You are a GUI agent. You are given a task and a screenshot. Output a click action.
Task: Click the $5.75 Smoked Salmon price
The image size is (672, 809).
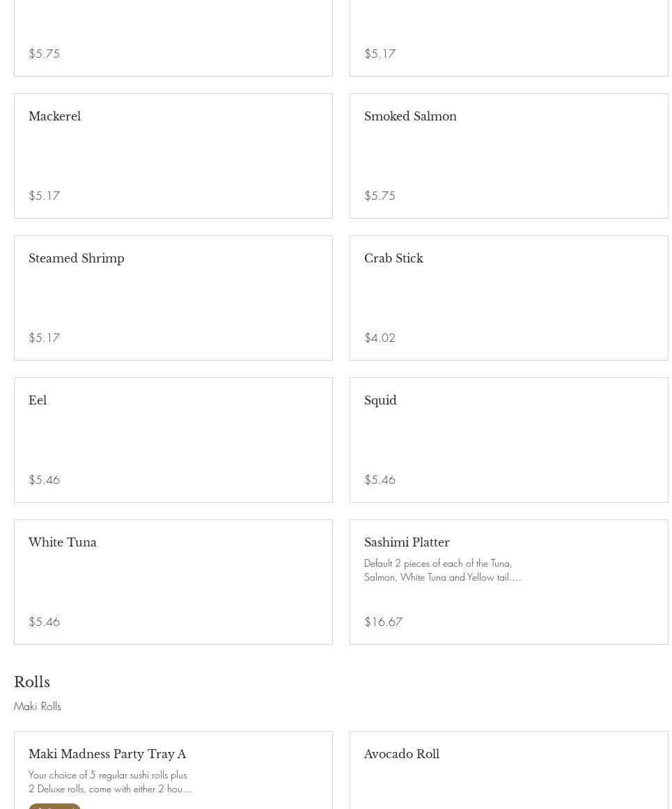pyautogui.click(x=380, y=196)
